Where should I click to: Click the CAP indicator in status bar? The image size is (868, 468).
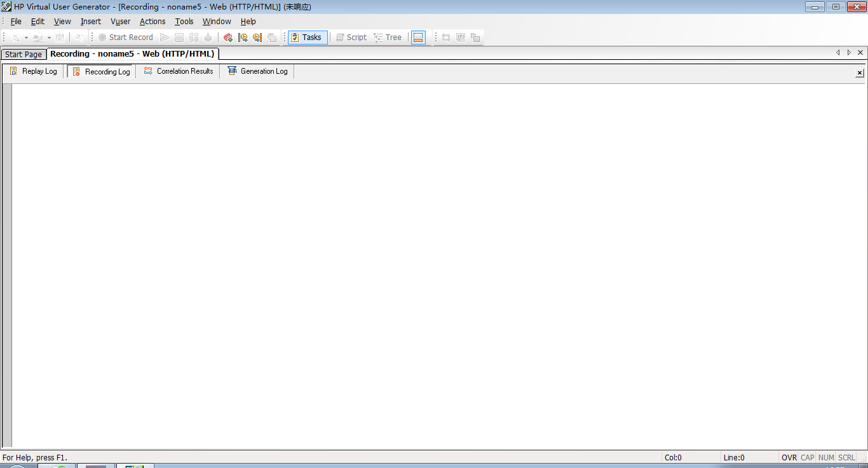808,458
